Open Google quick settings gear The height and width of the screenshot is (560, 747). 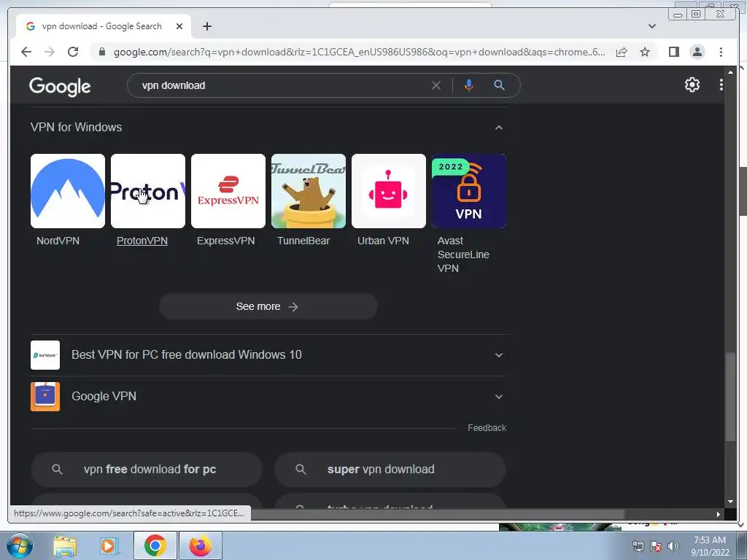[692, 85]
